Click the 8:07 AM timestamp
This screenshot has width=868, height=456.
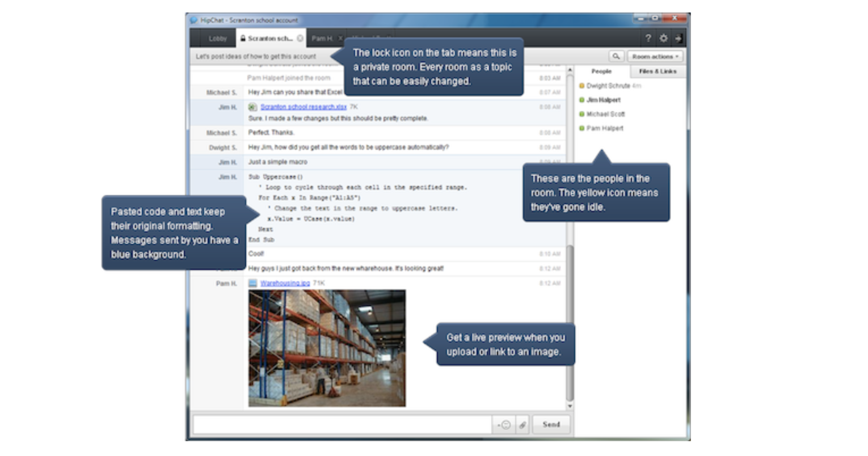tap(550, 92)
